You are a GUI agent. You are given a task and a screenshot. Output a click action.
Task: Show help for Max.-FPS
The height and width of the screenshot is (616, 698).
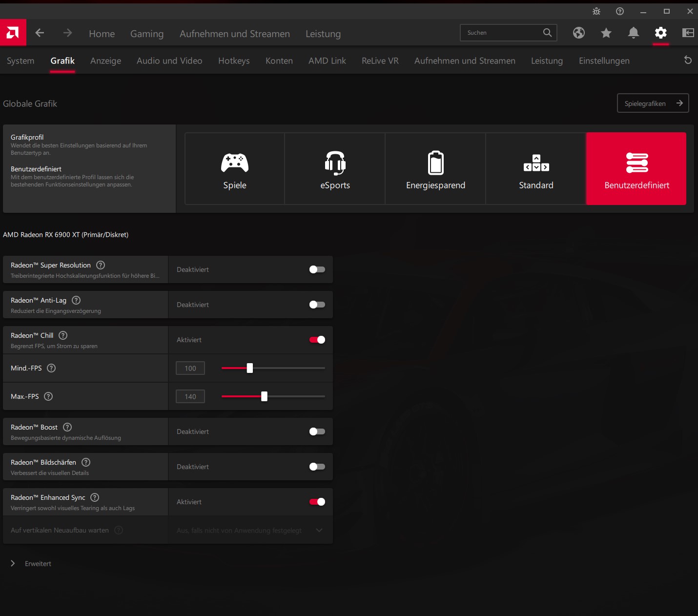48,396
